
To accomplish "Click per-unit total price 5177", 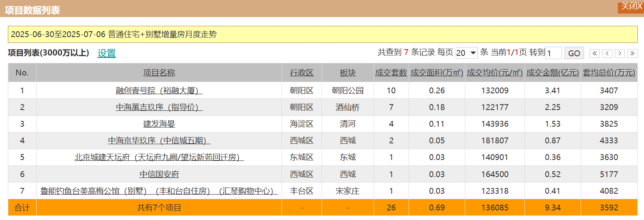I will (609, 174).
